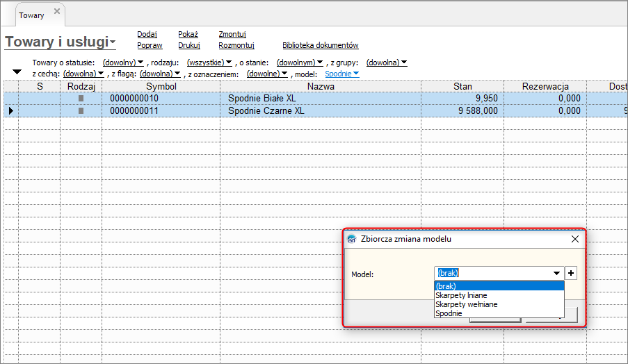
Task: Click the Dodaj link
Action: [147, 35]
